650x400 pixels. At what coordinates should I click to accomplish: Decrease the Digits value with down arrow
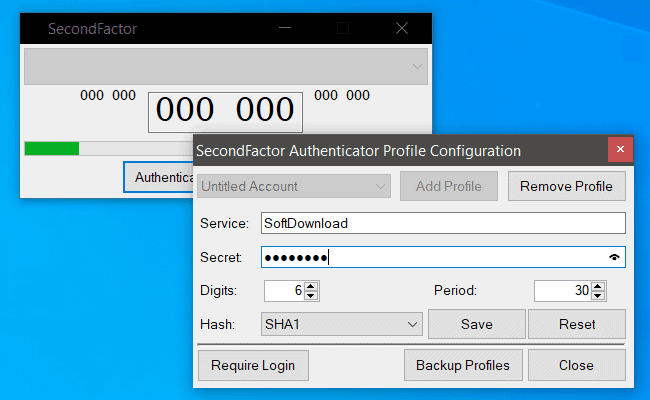tap(311, 296)
